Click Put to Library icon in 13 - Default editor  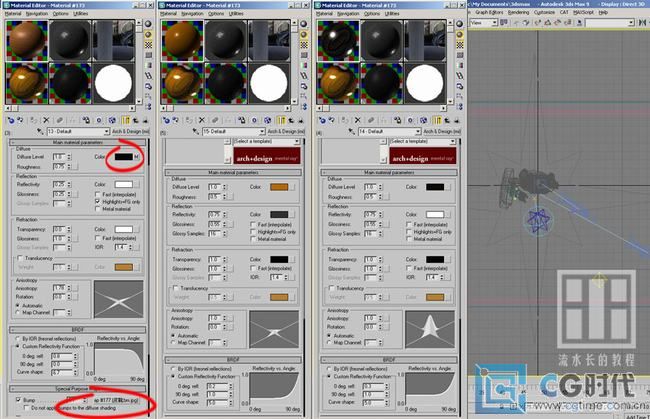tap(86, 120)
